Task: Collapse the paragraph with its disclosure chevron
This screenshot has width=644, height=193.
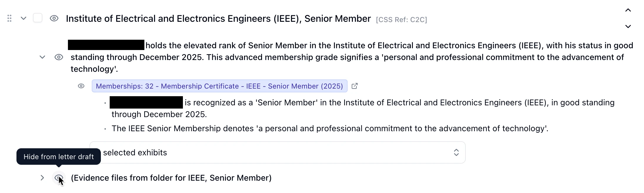Action: click(42, 57)
